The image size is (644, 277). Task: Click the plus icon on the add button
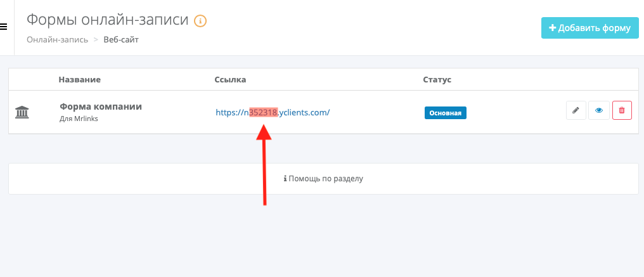tap(552, 28)
